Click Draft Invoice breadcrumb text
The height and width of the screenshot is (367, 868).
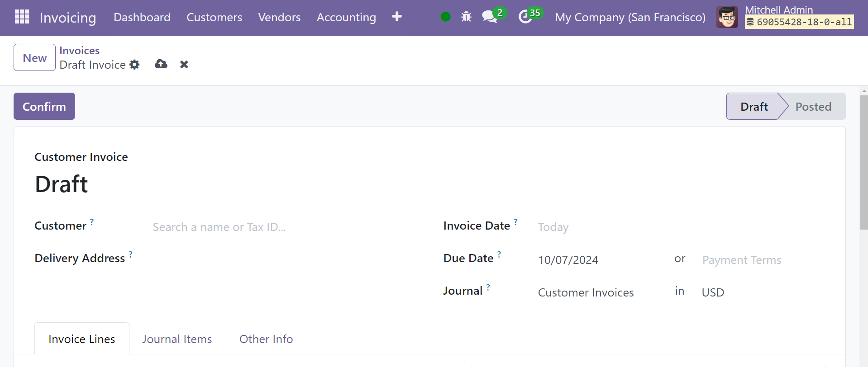click(x=93, y=65)
